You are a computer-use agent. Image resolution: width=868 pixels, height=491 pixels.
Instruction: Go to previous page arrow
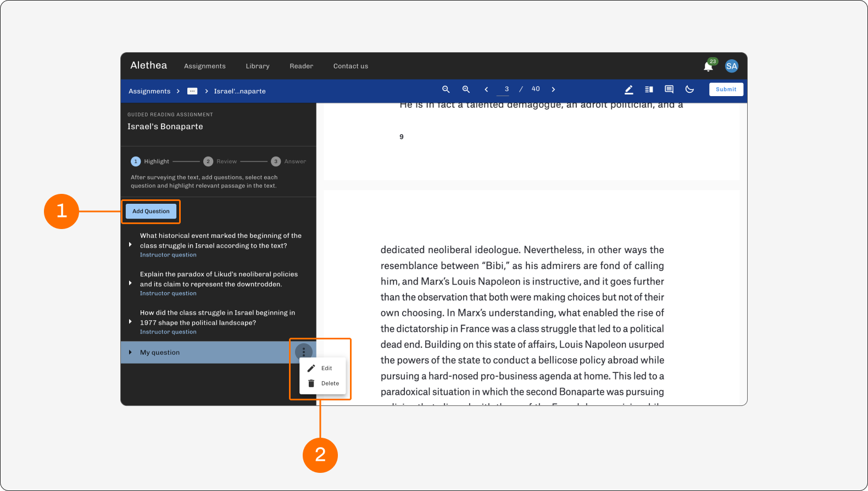coord(486,89)
